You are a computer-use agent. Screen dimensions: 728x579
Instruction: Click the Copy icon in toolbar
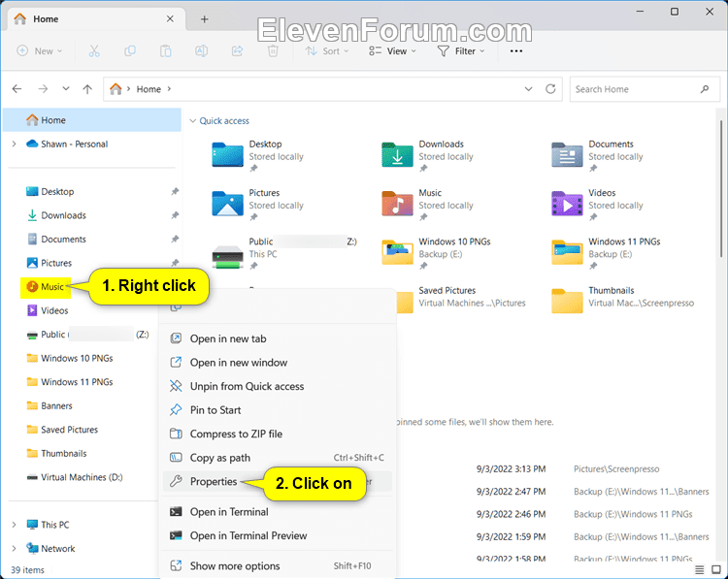click(x=130, y=51)
